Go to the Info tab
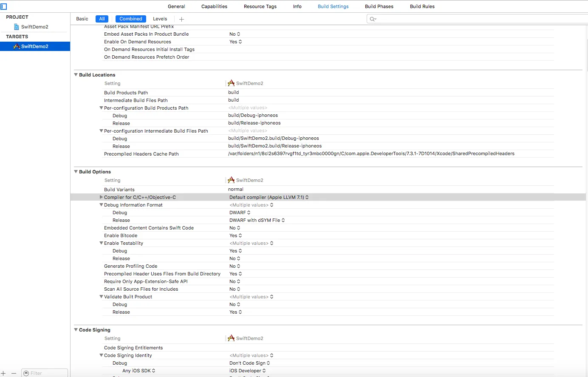The image size is (588, 377). coord(297,6)
